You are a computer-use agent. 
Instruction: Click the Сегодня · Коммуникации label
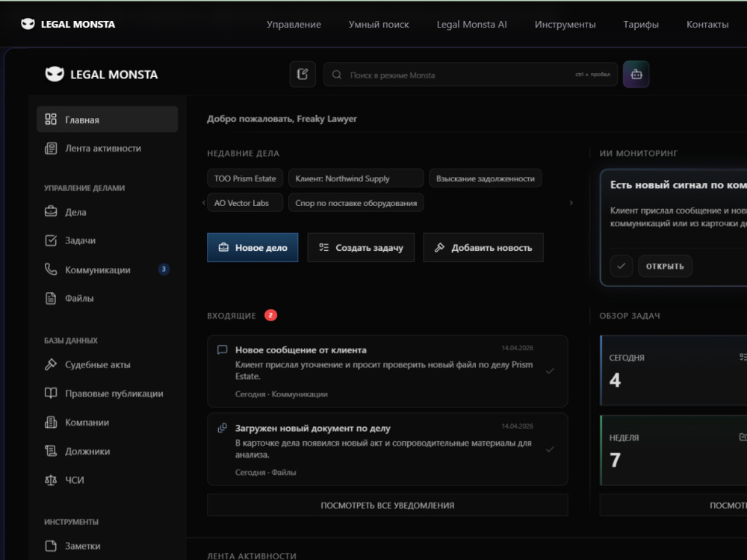pos(281,393)
